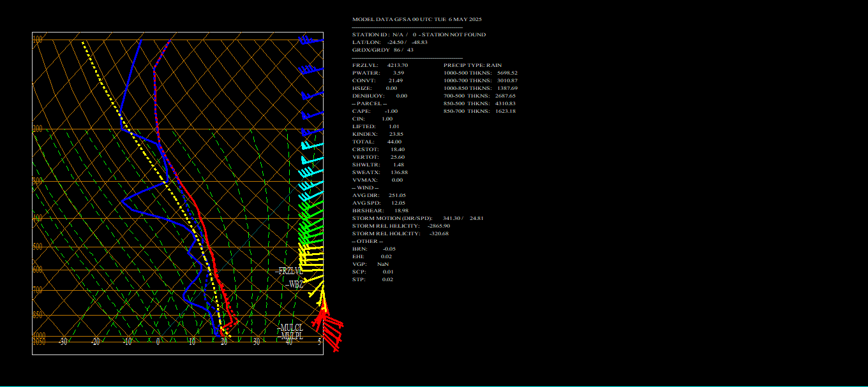Click the BRSHEAR value 18.98
This screenshot has width=868, height=387.
401,210
